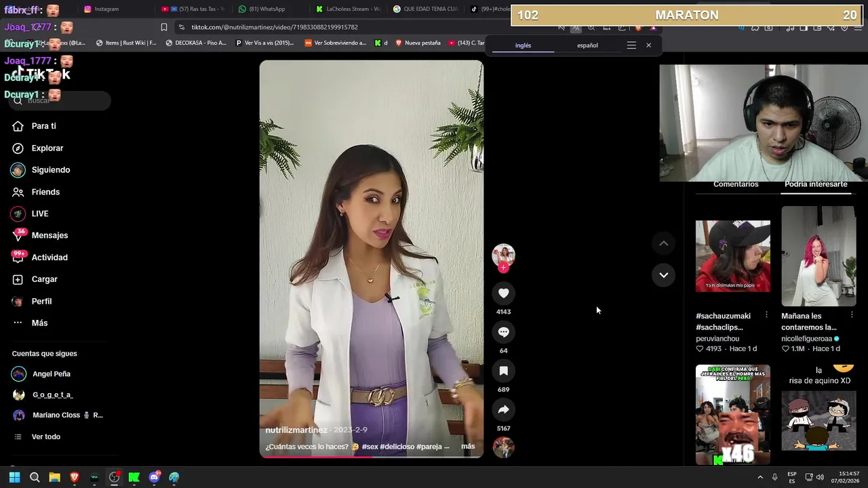868x488 pixels.
Task: Open Brave browser from taskbar
Action: tap(75, 477)
